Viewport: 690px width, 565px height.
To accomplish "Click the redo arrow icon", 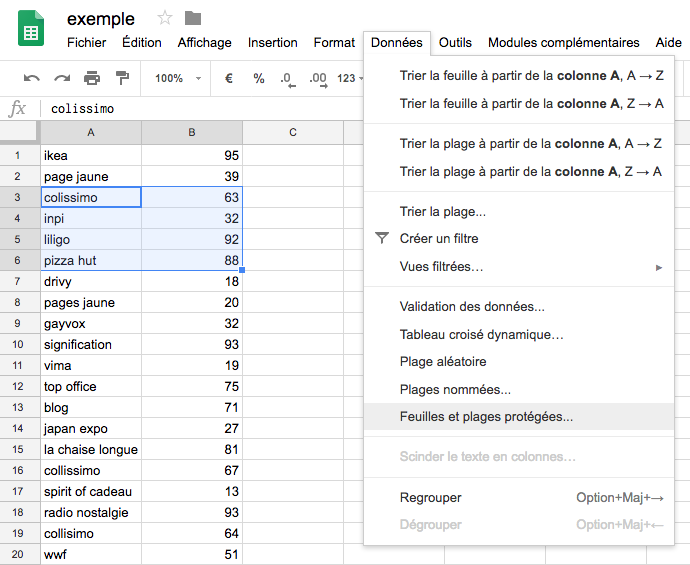I will tap(62, 78).
